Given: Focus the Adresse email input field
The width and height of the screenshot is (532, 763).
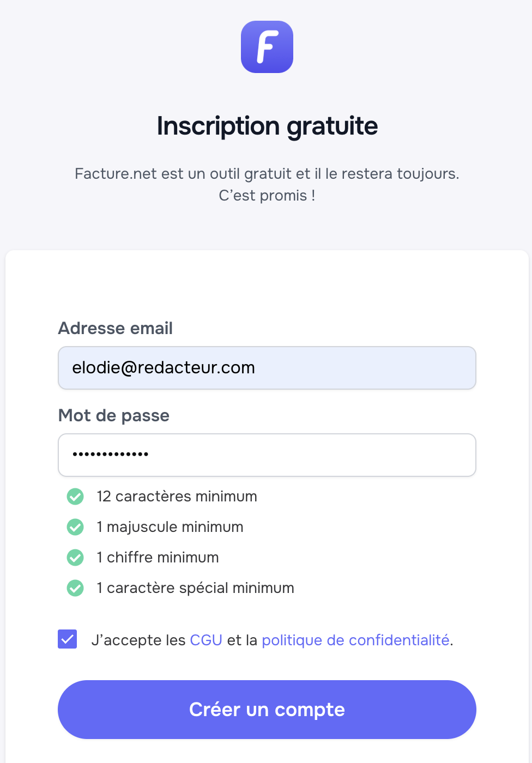Looking at the screenshot, I should 267,368.
